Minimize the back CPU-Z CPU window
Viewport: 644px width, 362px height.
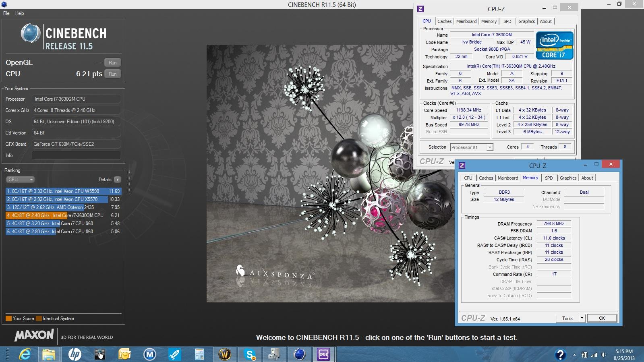[x=544, y=8]
